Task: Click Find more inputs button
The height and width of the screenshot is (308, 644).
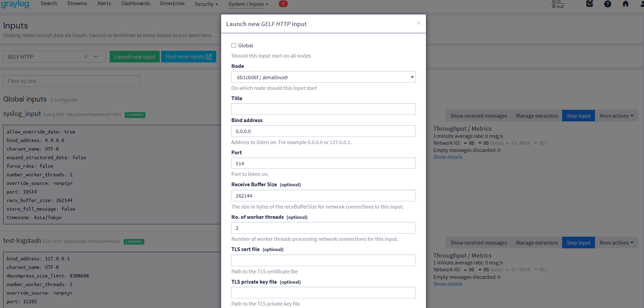Action: tap(188, 57)
